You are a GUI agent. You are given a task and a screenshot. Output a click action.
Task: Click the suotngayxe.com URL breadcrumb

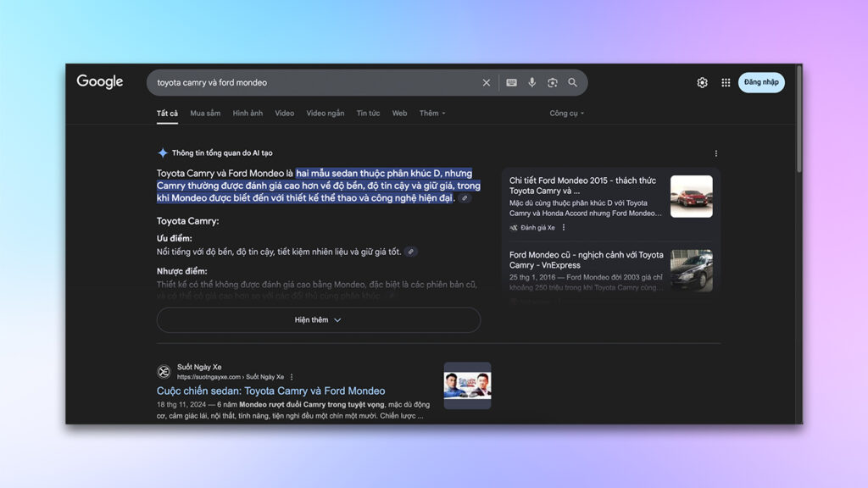(x=231, y=377)
